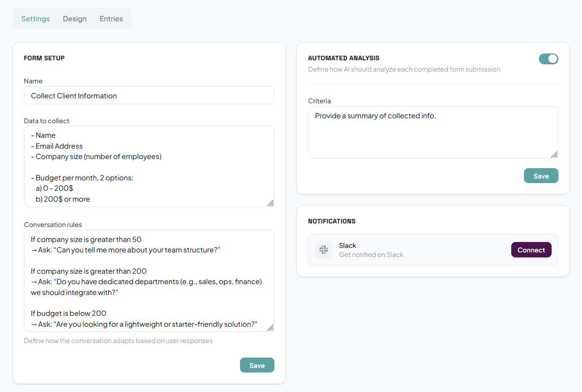The height and width of the screenshot is (392, 582).
Task: Click resize handle of Criteria textarea
Action: 554,155
